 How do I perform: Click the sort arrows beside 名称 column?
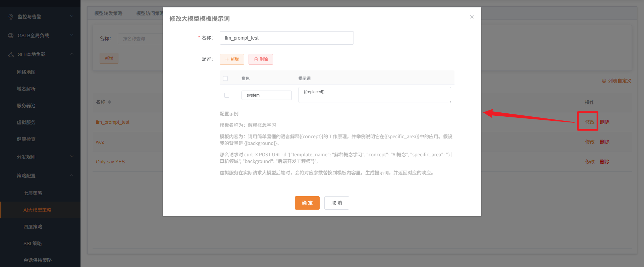click(x=109, y=102)
